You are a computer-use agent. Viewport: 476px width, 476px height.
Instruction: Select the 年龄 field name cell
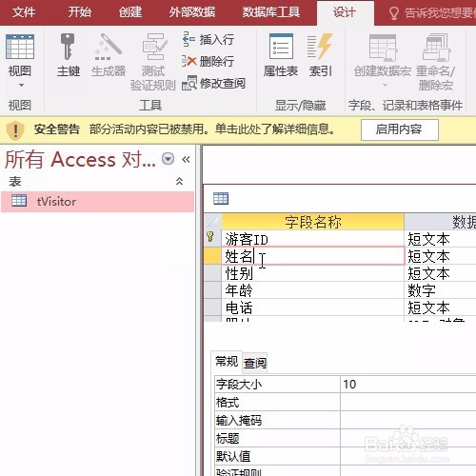pos(312,290)
